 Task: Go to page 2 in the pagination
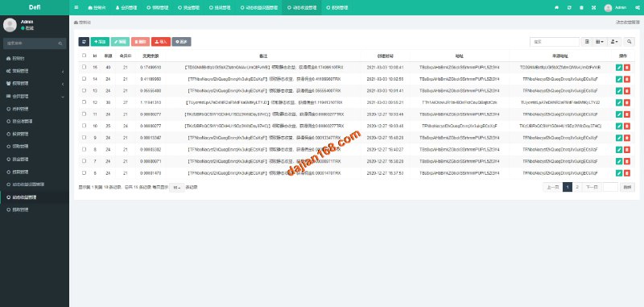coord(577,187)
